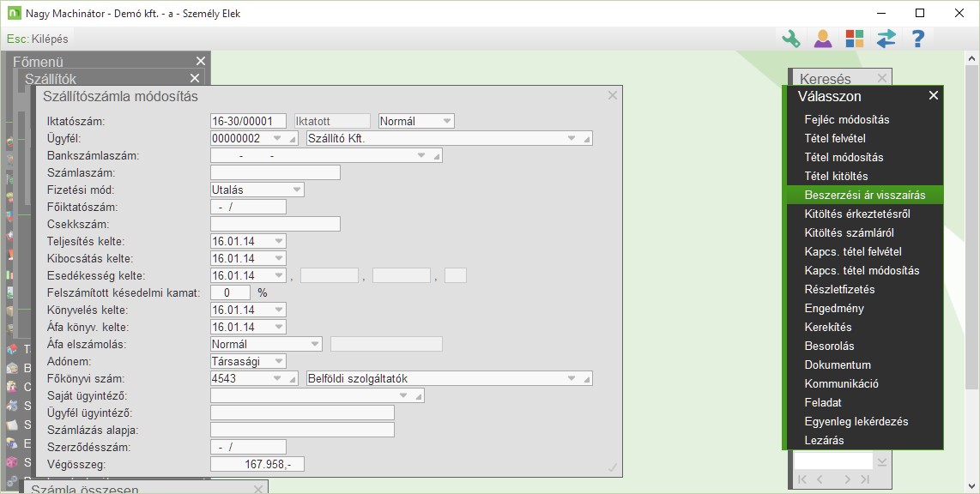Open the Esedékesség kelte date dropdown

pos(279,275)
